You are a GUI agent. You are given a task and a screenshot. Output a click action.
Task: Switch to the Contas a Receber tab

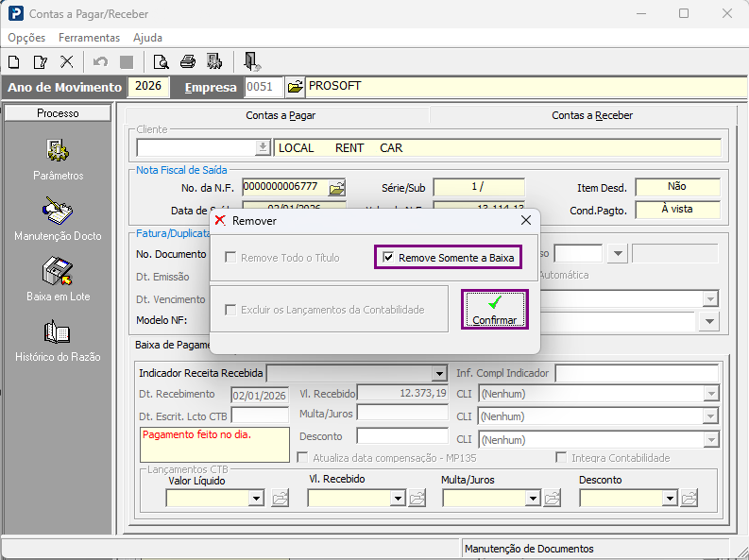[592, 115]
